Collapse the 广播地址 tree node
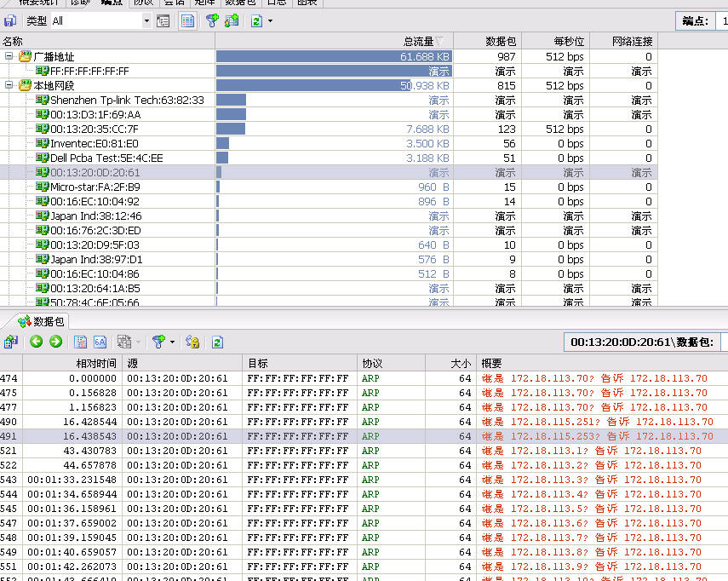Screen dimensions: 728x581 coord(9,56)
